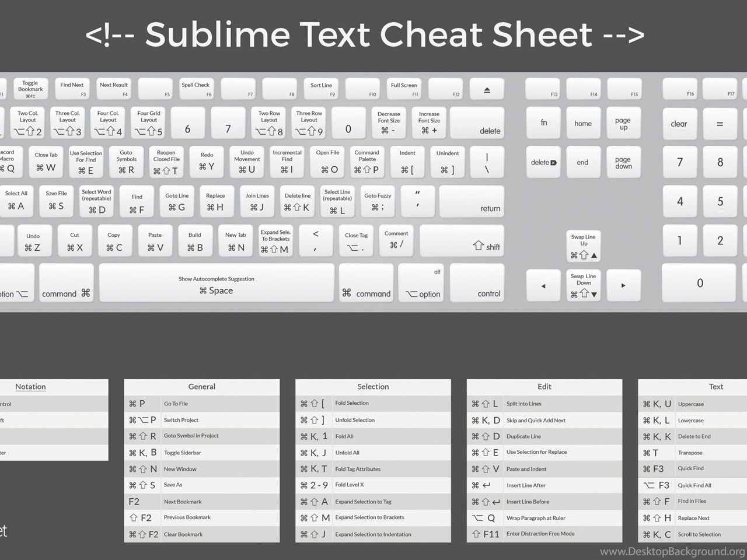Click the Build ⌘B key

195,241
